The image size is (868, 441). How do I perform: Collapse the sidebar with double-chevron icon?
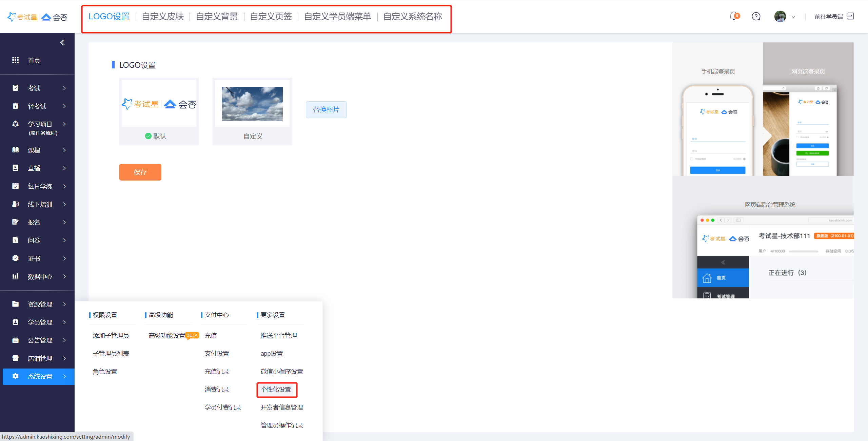(62, 42)
